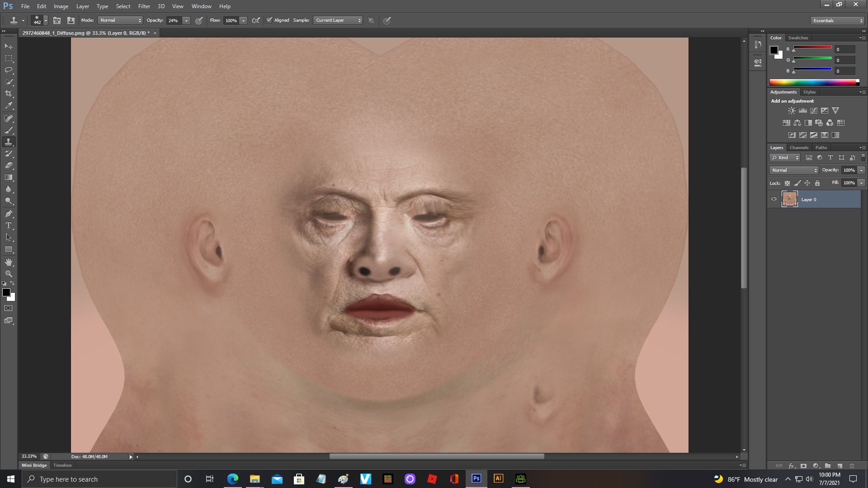Open the Paths tab
The width and height of the screenshot is (868, 488).
(x=821, y=148)
